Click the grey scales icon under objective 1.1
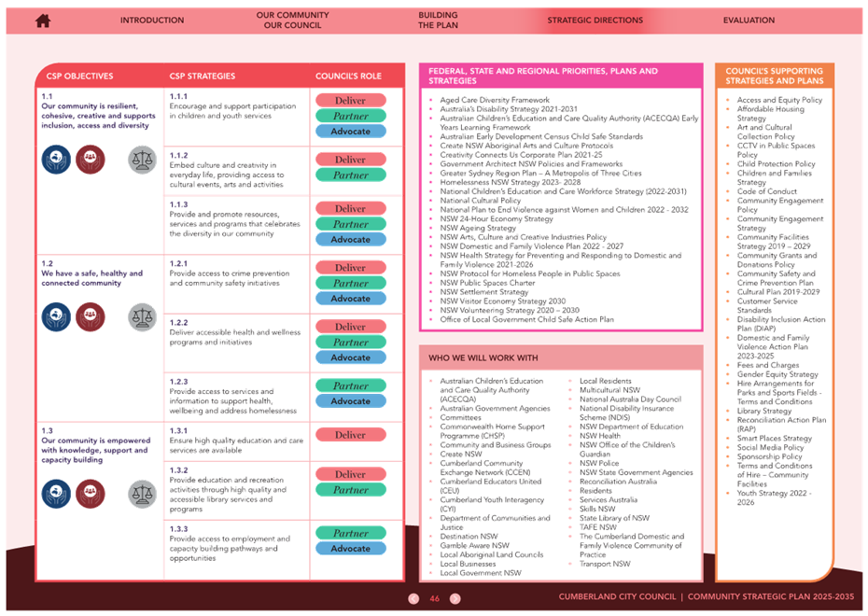Viewport: 868px width, 616px height. tap(142, 160)
